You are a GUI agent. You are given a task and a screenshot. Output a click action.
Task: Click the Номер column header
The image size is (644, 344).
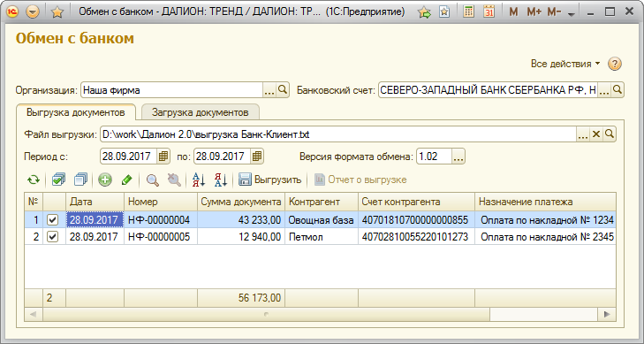(x=161, y=202)
